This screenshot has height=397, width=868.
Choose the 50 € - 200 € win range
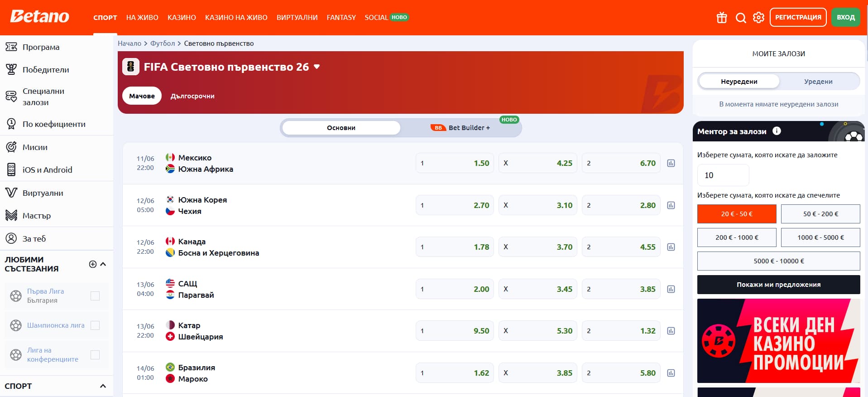(820, 214)
